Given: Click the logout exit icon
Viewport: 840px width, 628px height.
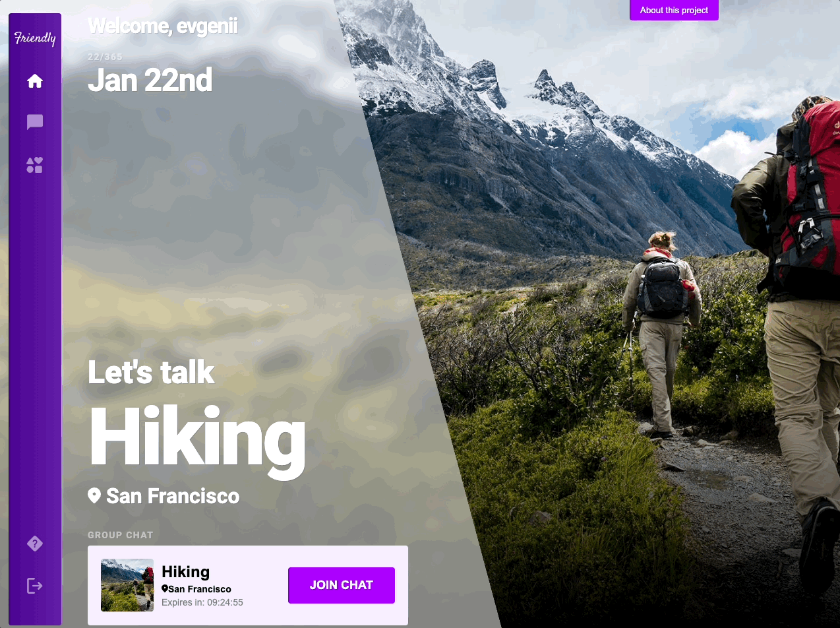Looking at the screenshot, I should click(x=35, y=585).
